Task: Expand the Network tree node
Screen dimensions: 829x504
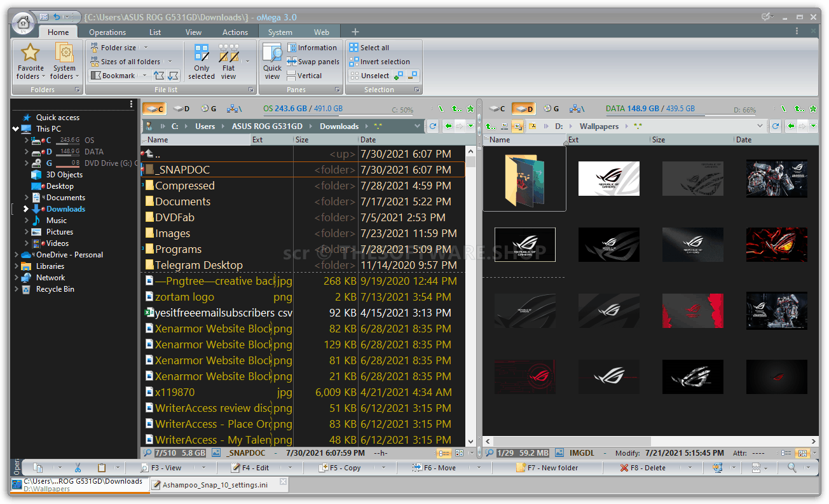Action: pos(16,278)
